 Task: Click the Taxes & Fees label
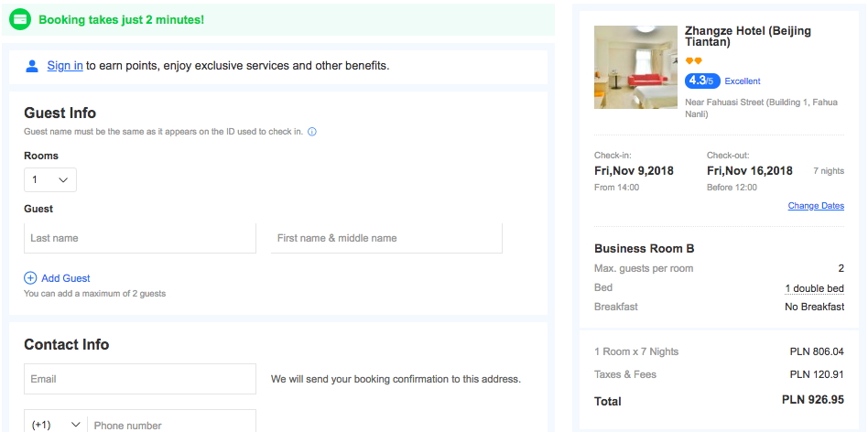tap(625, 374)
